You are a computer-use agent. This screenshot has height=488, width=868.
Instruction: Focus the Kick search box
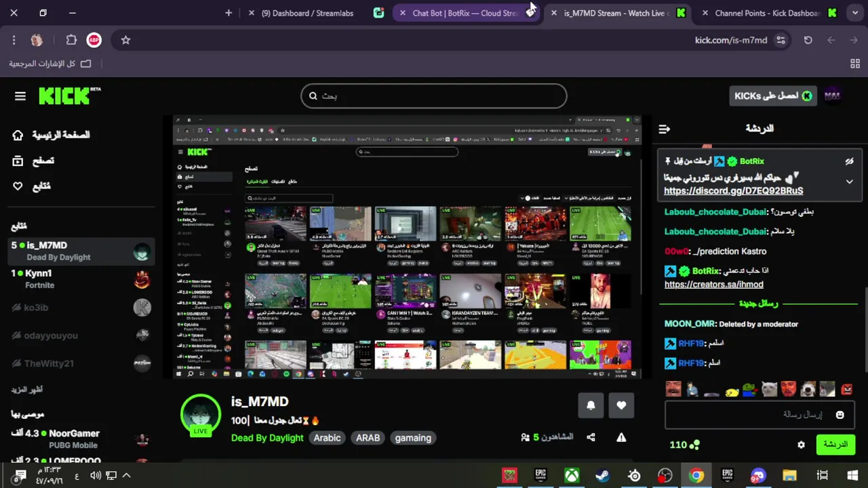pyautogui.click(x=434, y=96)
